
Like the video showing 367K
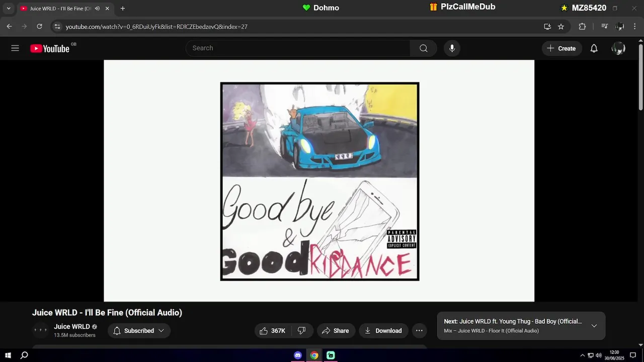click(272, 331)
